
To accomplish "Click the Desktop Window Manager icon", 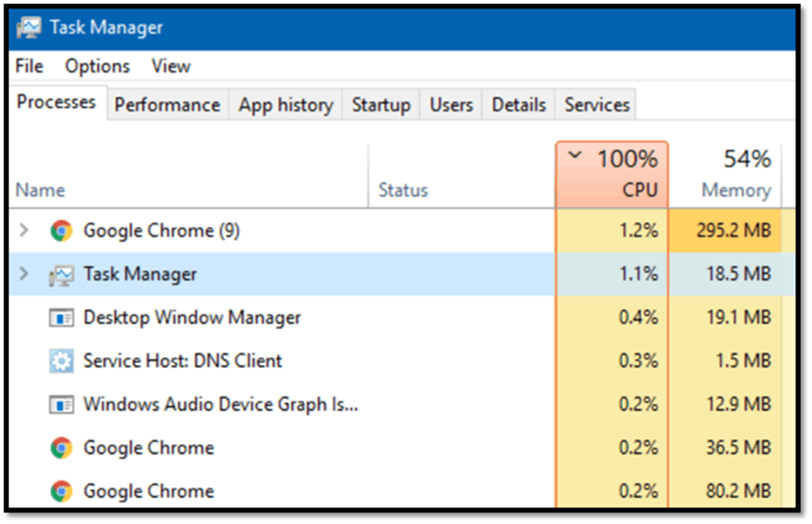I will coord(61,318).
